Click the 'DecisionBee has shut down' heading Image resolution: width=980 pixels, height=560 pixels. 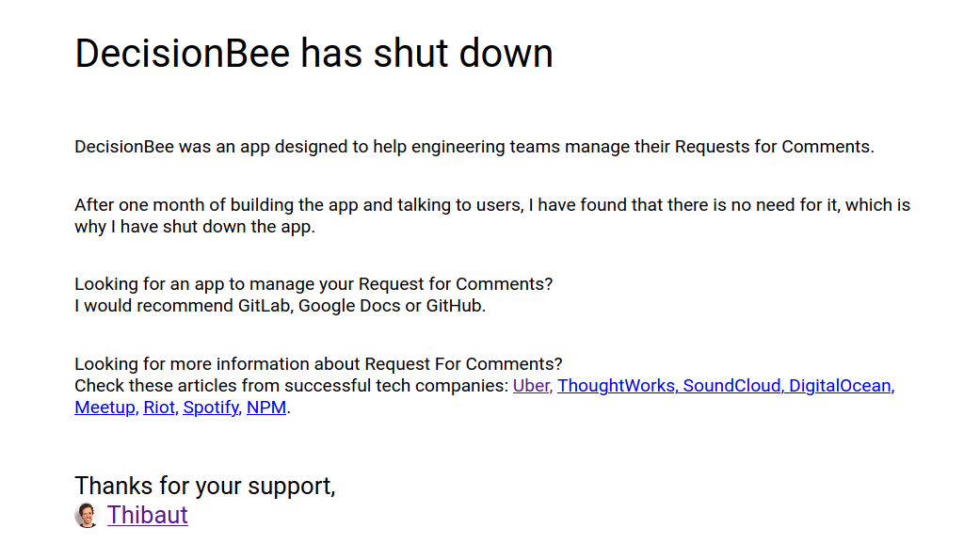(313, 53)
